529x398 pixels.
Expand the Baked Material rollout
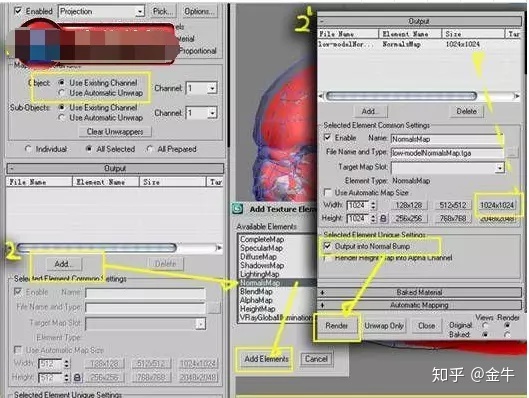[419, 292]
